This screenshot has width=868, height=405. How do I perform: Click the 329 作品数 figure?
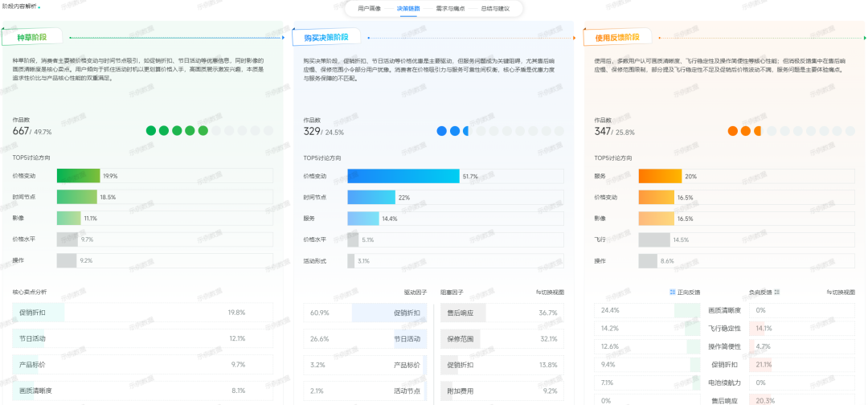pyautogui.click(x=312, y=131)
